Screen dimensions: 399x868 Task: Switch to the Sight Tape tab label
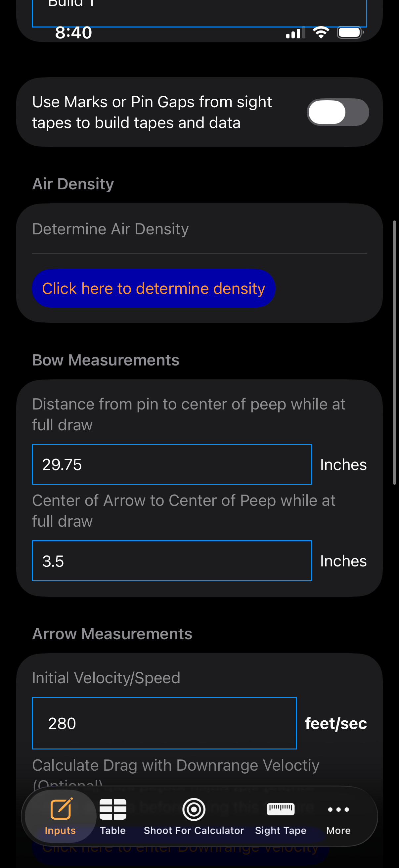(x=281, y=831)
